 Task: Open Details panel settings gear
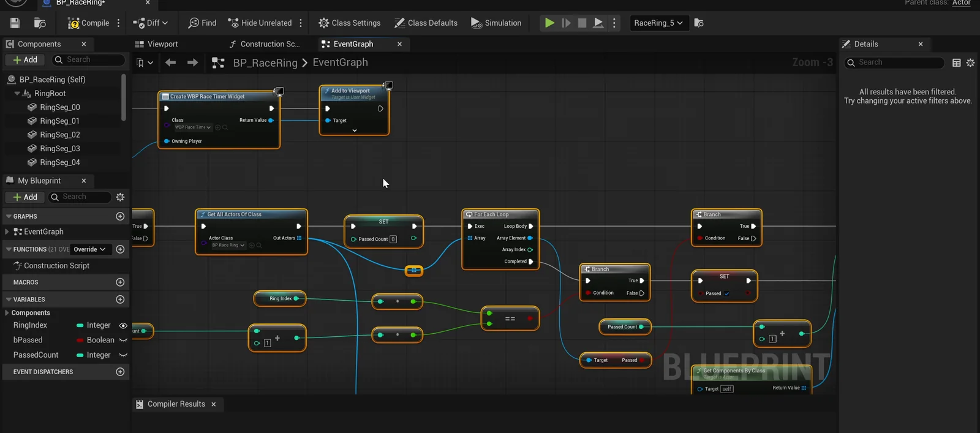coord(970,62)
